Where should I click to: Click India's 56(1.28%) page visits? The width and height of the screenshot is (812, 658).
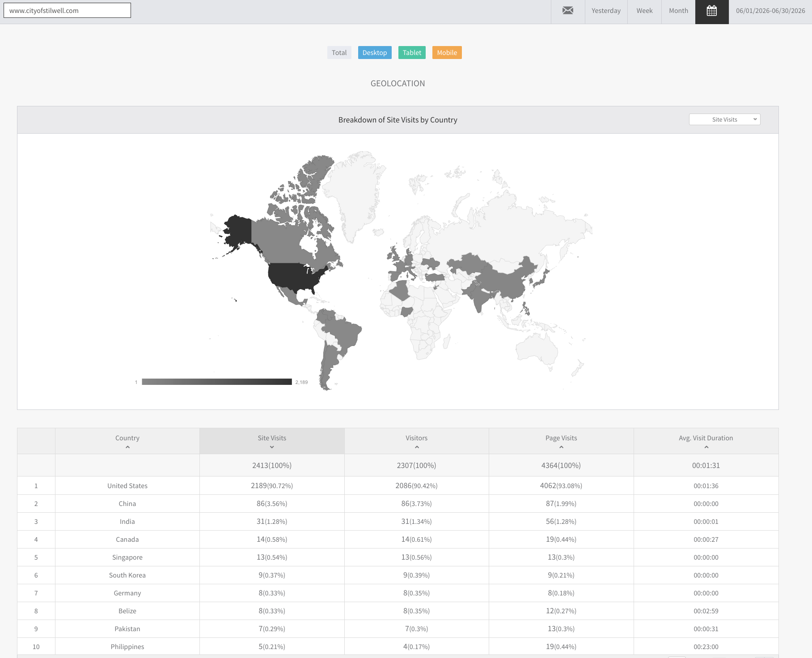[x=561, y=522]
